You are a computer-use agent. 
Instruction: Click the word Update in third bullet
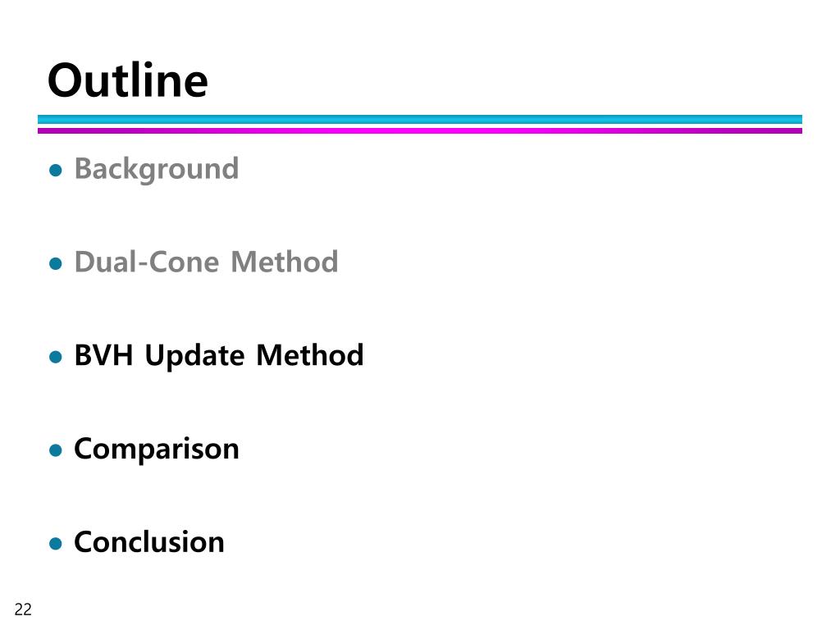(195, 356)
